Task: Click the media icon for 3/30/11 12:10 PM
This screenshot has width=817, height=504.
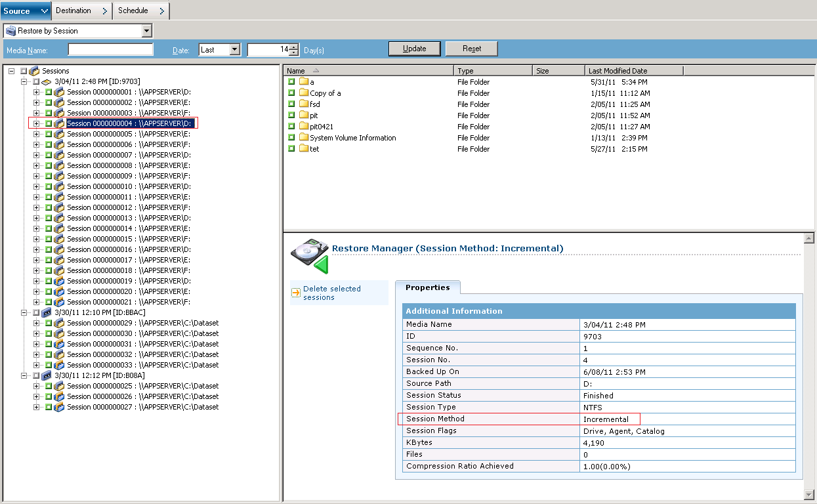Action: [x=46, y=312]
